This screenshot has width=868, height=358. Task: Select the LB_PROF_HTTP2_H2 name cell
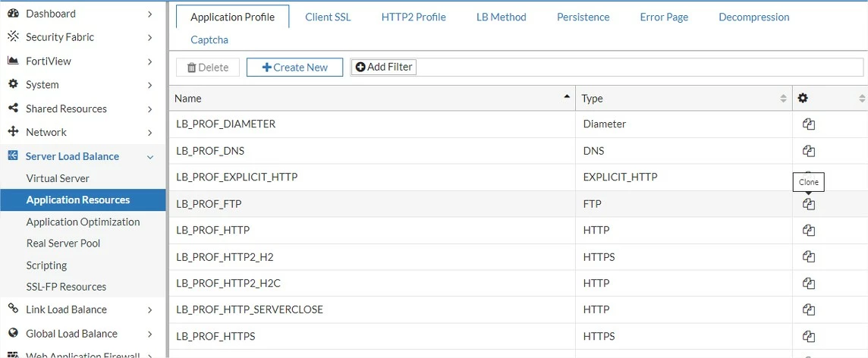click(x=372, y=257)
